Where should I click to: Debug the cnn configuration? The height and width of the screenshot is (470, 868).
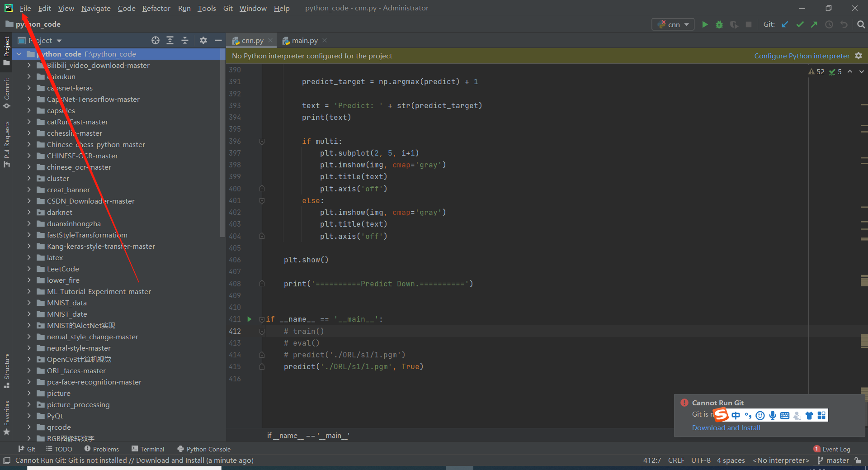point(719,24)
